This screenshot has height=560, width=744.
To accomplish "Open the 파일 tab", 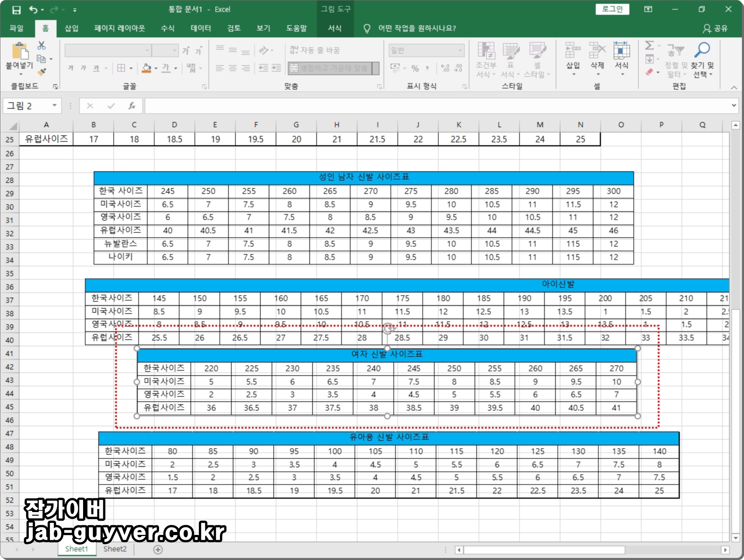I will click(x=17, y=28).
